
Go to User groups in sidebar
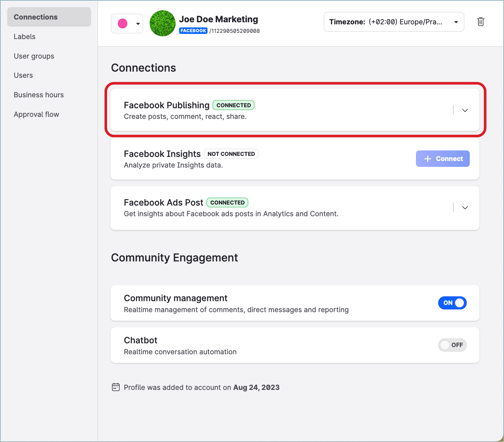[x=34, y=56]
